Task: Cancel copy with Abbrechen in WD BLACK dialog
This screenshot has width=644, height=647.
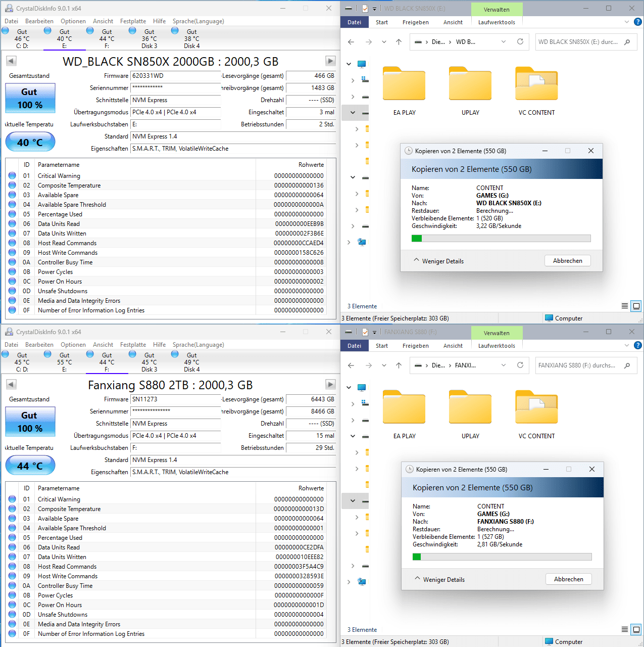Action: tap(568, 261)
